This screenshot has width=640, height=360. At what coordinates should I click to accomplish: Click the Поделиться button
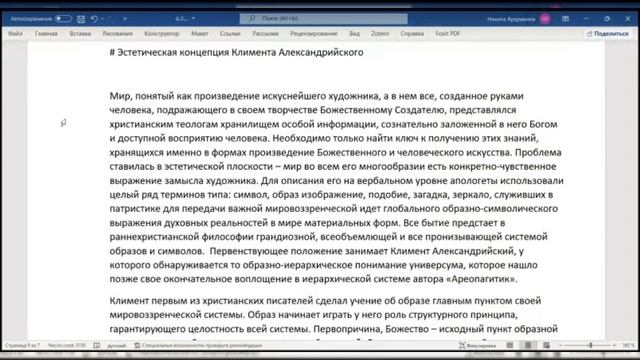pos(608,33)
